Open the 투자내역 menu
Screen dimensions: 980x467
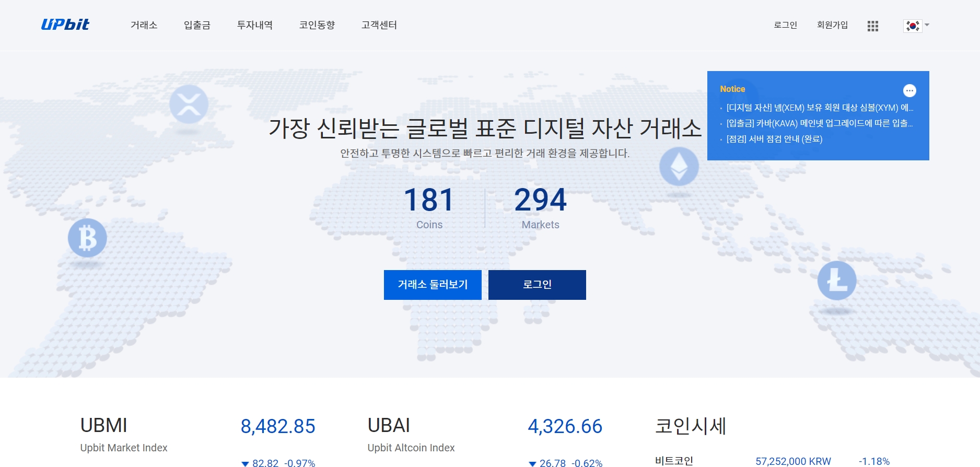pyautogui.click(x=255, y=25)
